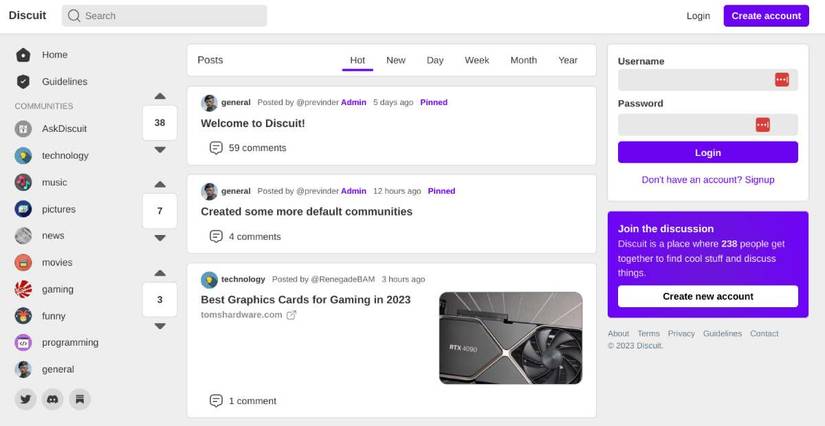The image size is (825, 426).
Task: Open Home via its house icon
Action: click(23, 55)
